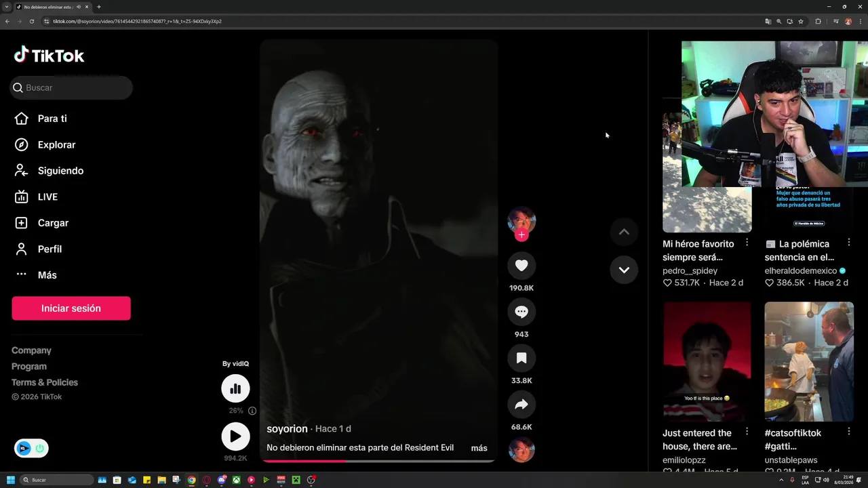Translate this page icon
The image size is (868, 488).
(768, 21)
